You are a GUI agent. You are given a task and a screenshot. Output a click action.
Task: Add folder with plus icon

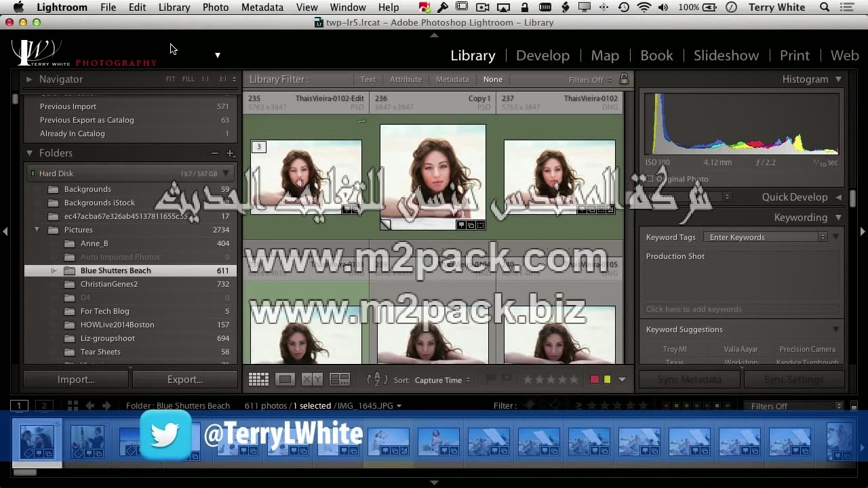point(230,153)
